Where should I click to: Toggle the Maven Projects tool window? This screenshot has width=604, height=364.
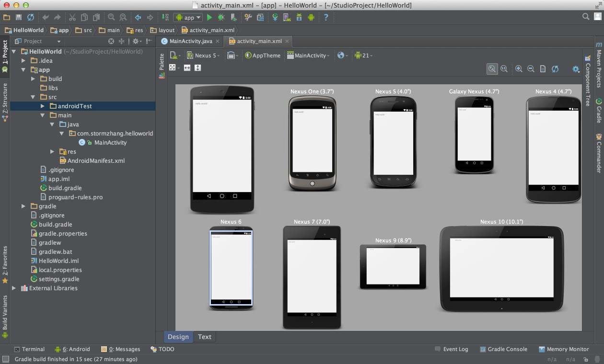pos(599,65)
